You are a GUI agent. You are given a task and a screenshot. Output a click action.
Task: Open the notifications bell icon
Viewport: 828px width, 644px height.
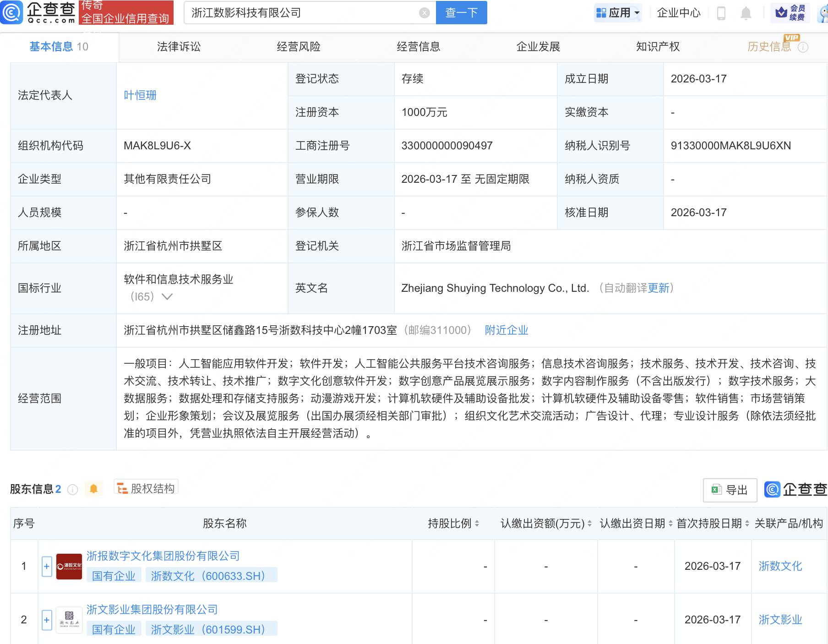click(x=745, y=13)
